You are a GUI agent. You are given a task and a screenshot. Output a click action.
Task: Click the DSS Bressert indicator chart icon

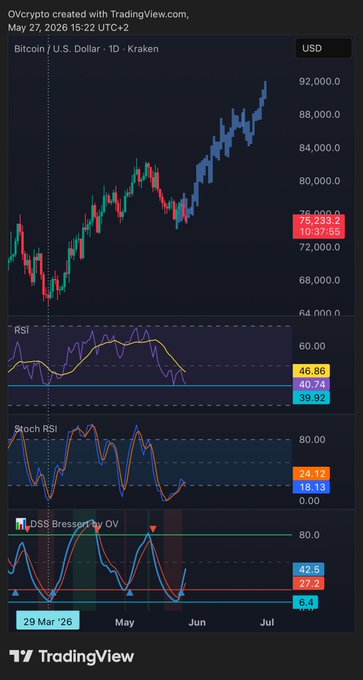click(20, 523)
